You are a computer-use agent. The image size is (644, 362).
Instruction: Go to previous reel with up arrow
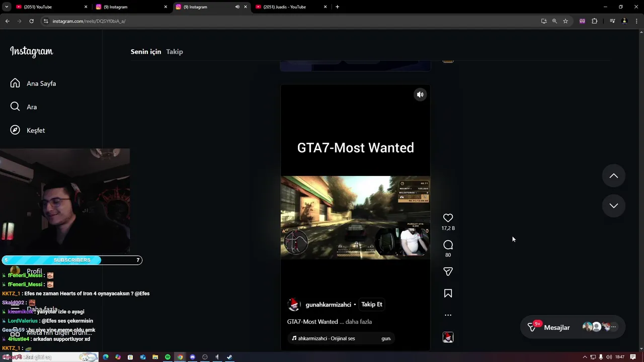click(x=614, y=175)
